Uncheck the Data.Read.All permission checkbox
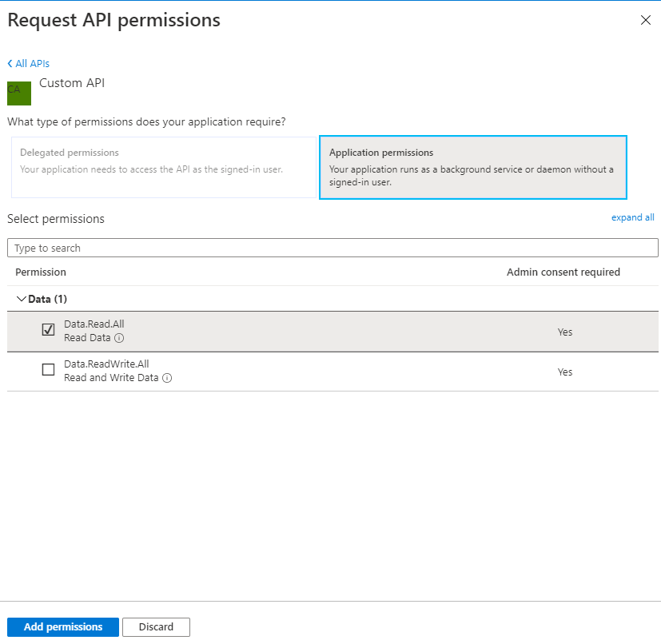The height and width of the screenshot is (644, 661). tap(48, 329)
